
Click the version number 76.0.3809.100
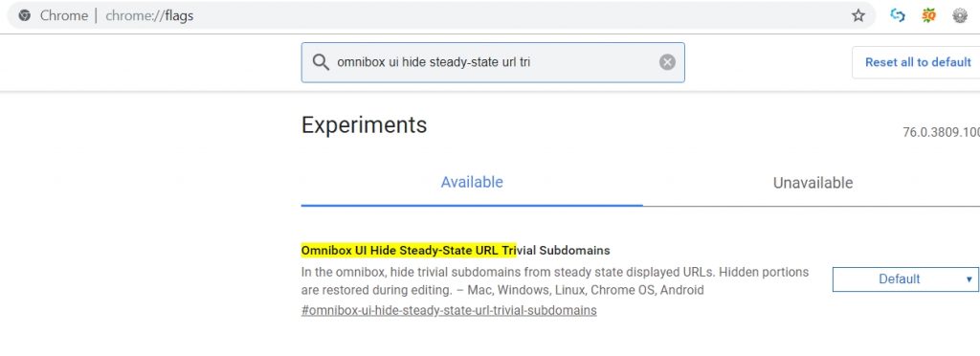click(x=942, y=132)
